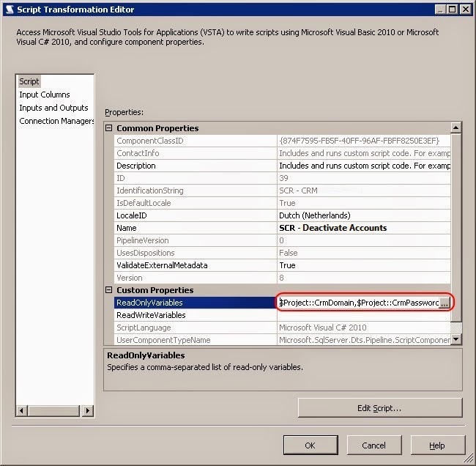Click 'Microsoft Visual C# 2010' language value
The height and width of the screenshot is (466, 476).
click(x=323, y=328)
